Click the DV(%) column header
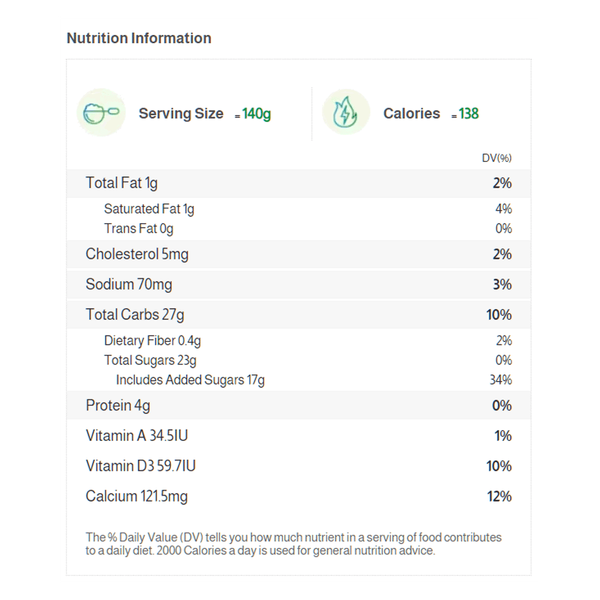This screenshot has height=600, width=600. 496,158
